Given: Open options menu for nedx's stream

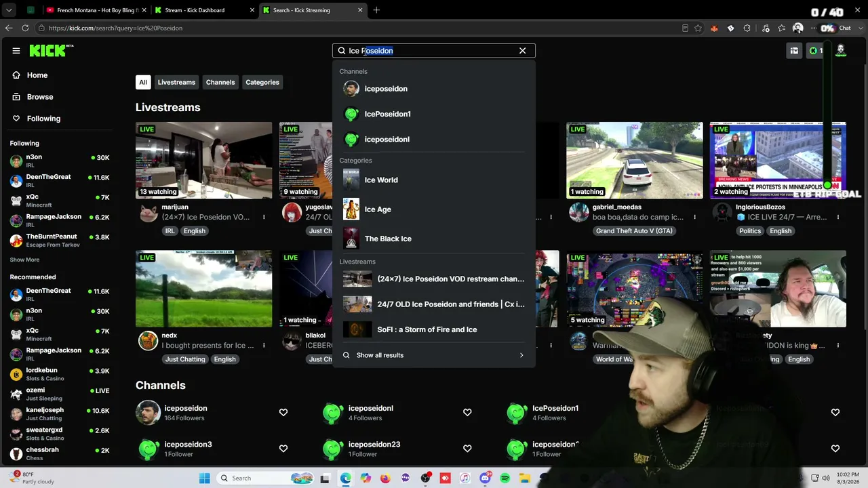Looking at the screenshot, I should click(x=264, y=346).
